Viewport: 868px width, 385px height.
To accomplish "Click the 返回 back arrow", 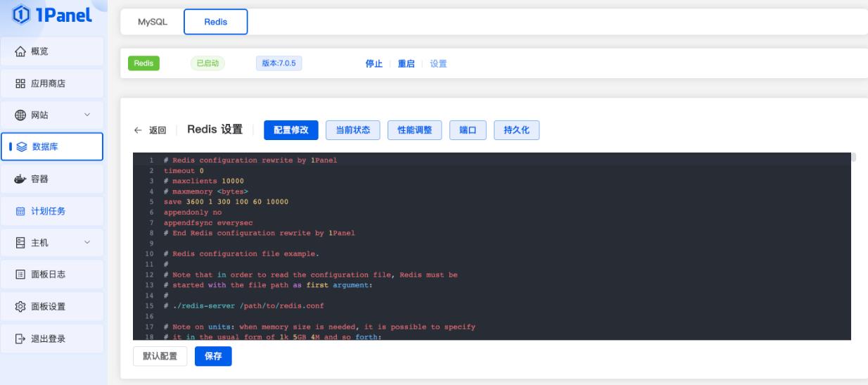I will click(x=138, y=131).
